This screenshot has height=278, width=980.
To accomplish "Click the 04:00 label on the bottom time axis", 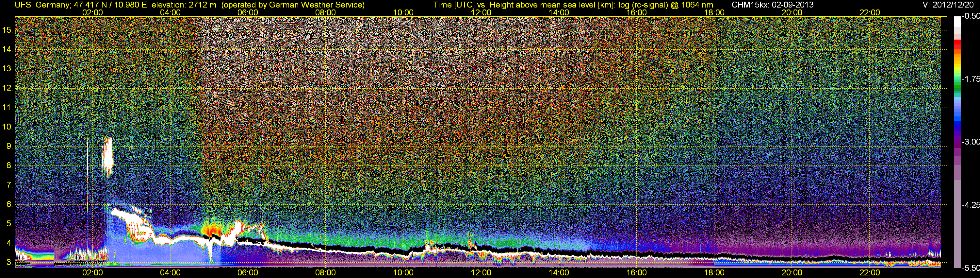I will [x=170, y=273].
